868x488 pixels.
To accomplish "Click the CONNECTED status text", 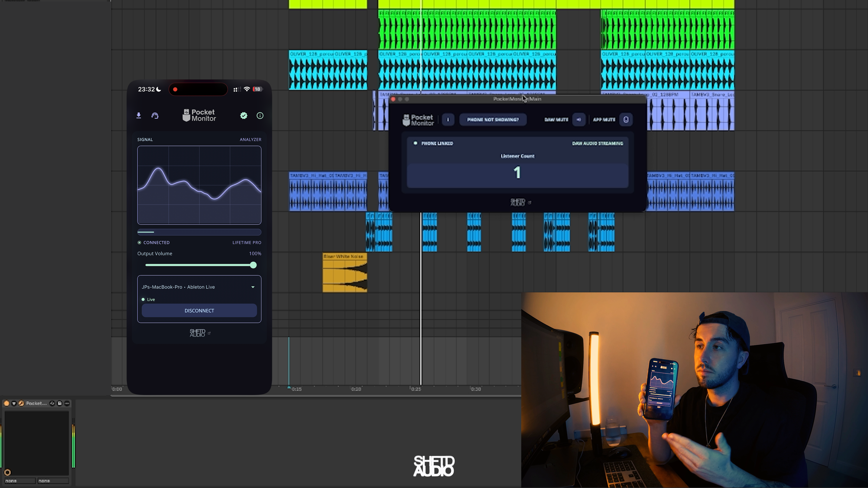I will [x=156, y=242].
